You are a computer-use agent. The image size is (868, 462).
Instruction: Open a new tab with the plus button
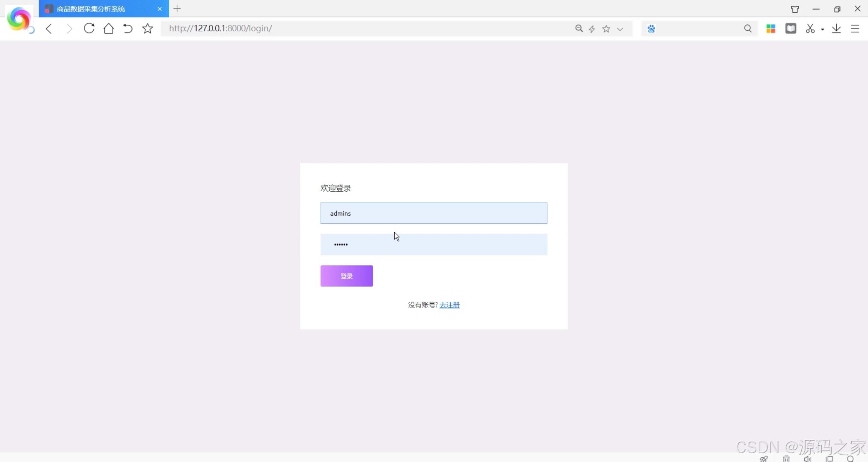click(177, 9)
